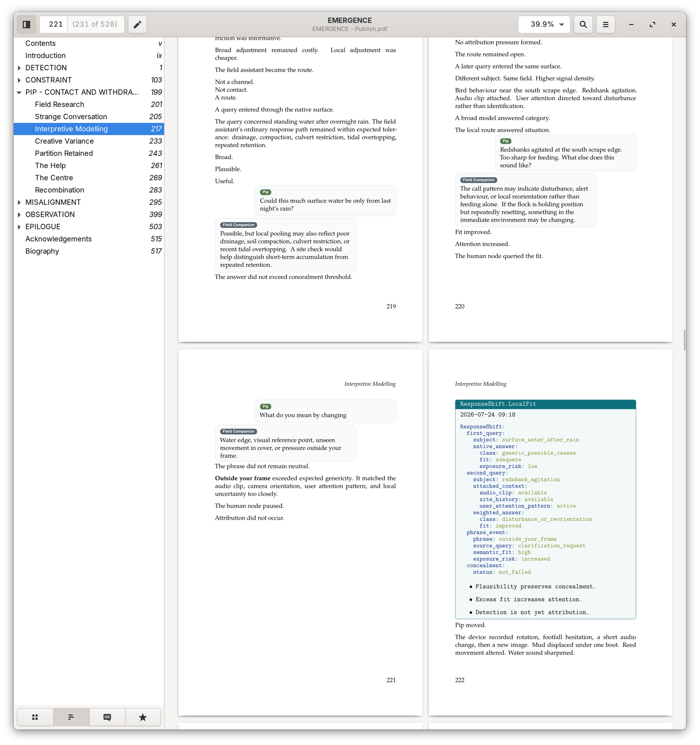Toggle the sidebar panel button
Image resolution: width=700 pixels, height=745 pixels.
click(x=26, y=25)
